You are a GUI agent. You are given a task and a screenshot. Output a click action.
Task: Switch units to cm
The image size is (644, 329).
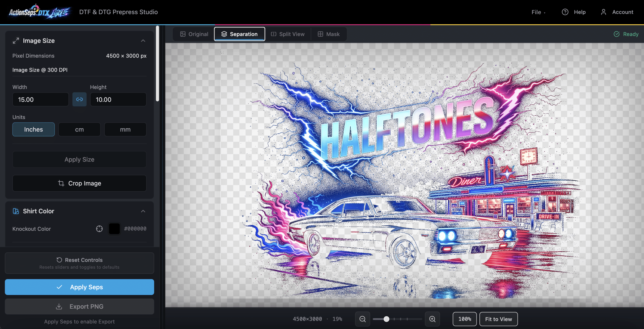(x=79, y=129)
